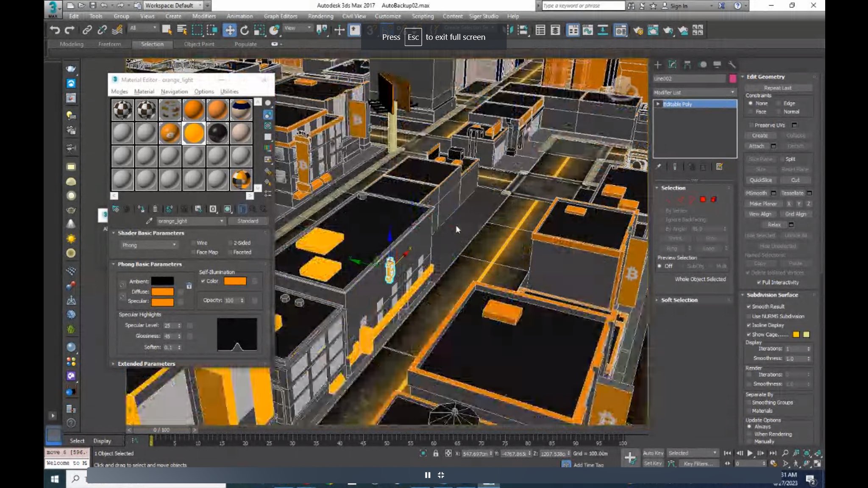
Task: Toggle the Faceted checkbox
Action: pyautogui.click(x=230, y=252)
